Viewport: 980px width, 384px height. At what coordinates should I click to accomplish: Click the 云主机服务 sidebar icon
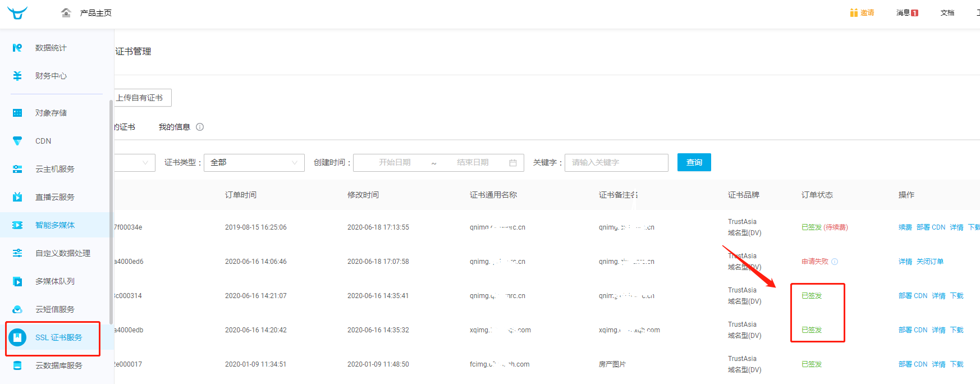point(17,169)
